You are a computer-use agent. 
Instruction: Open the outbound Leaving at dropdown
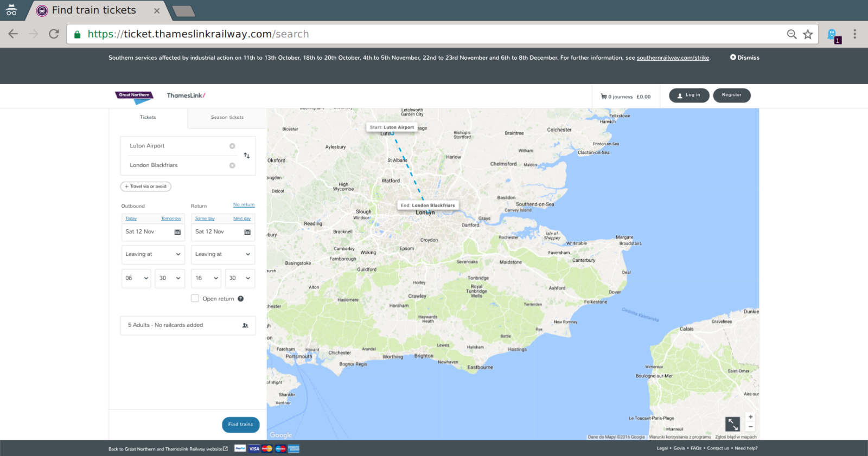(x=154, y=254)
